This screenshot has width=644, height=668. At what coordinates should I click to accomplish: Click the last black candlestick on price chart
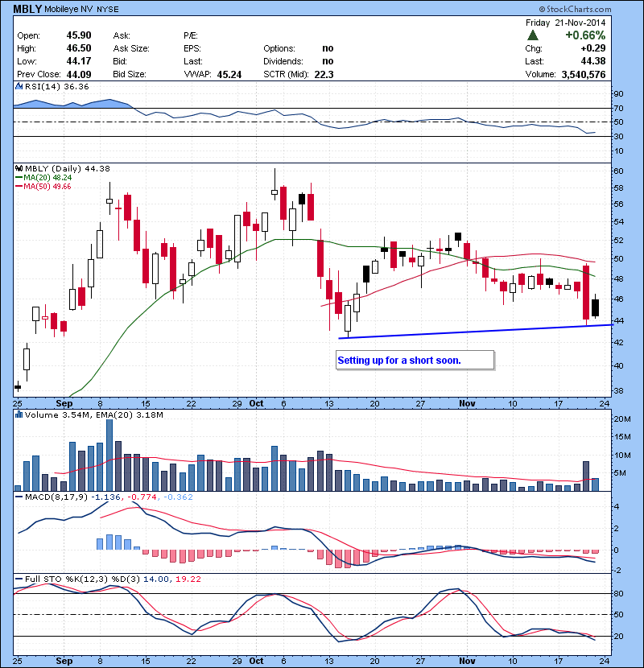pos(596,307)
